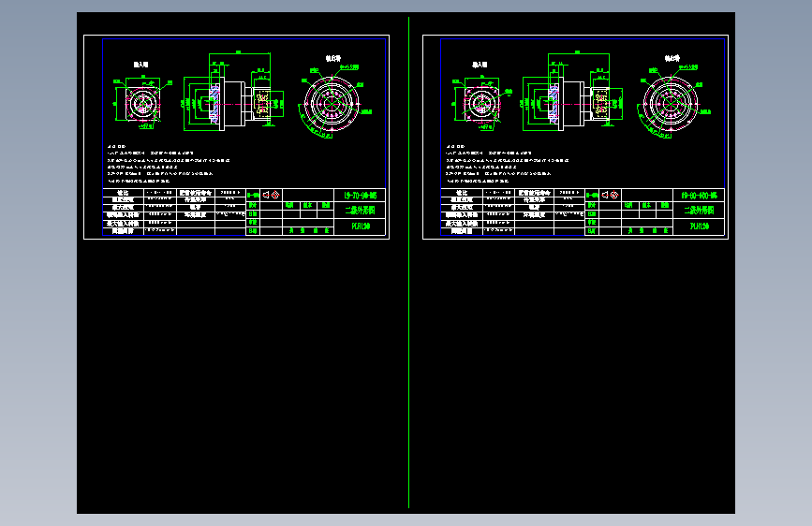This screenshot has width=812, height=526.
Task: Select circular output-end view on left sheet
Action: coord(332,103)
